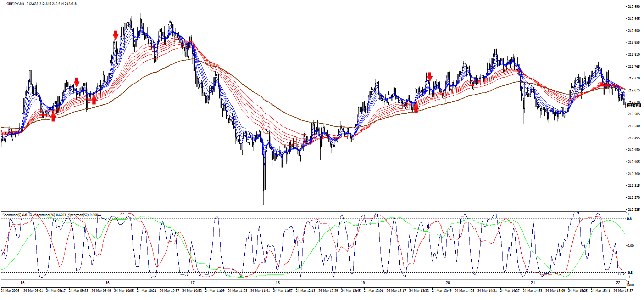Click the red up arrow near 09:49
The image size is (644, 300).
click(94, 100)
